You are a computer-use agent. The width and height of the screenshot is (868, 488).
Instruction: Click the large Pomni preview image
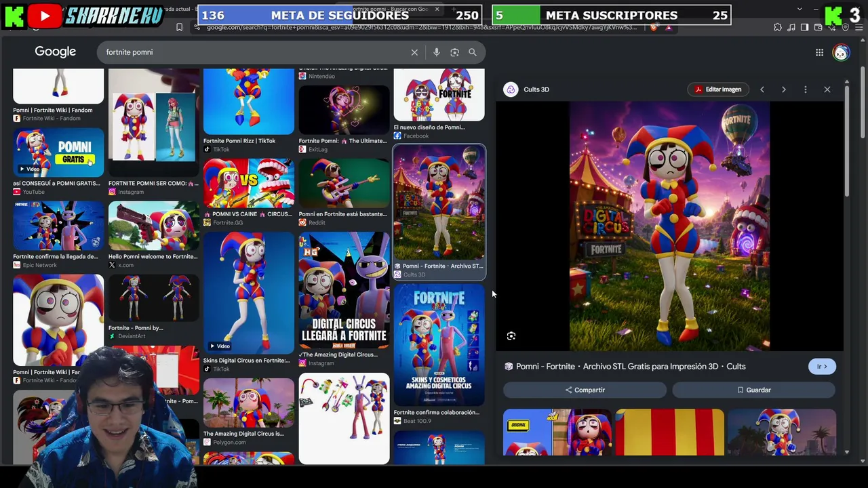click(669, 226)
